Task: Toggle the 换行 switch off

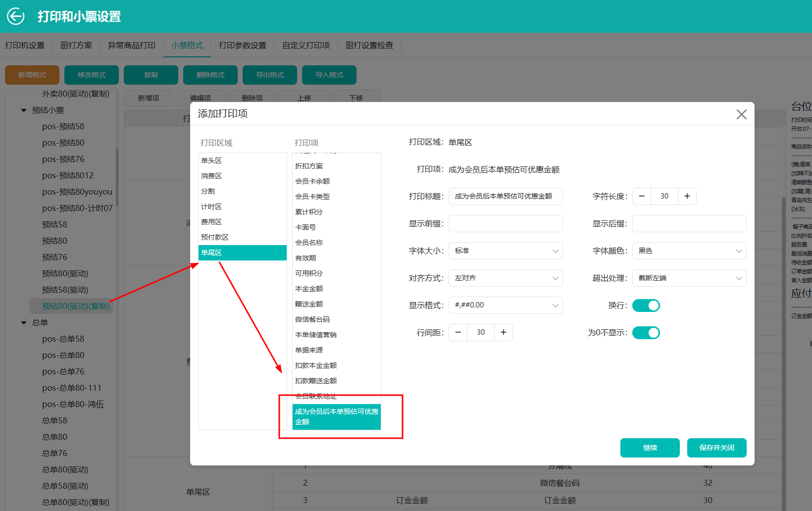Action: [646, 306]
